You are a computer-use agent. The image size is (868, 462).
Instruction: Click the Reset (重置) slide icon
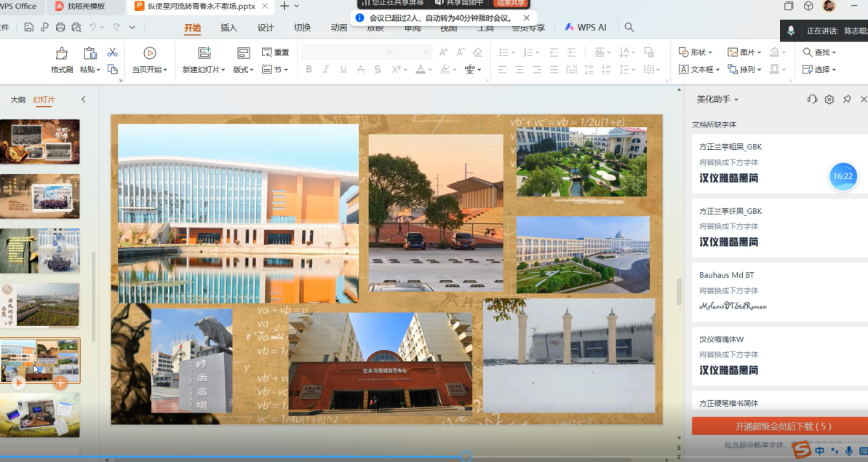pos(275,52)
